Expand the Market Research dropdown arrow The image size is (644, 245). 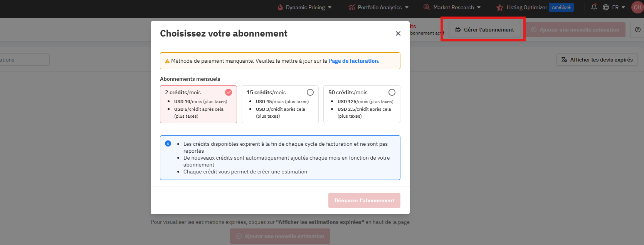[x=479, y=7]
